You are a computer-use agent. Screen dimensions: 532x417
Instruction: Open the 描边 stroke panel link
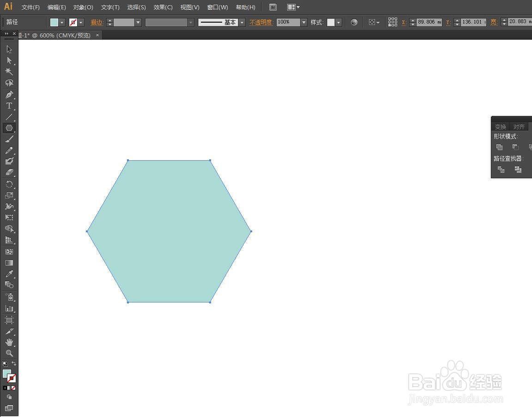pos(97,22)
